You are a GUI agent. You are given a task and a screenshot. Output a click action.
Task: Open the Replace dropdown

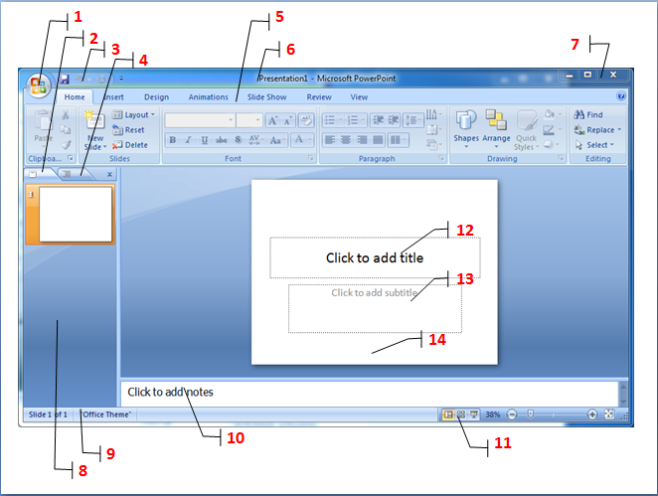[x=598, y=130]
